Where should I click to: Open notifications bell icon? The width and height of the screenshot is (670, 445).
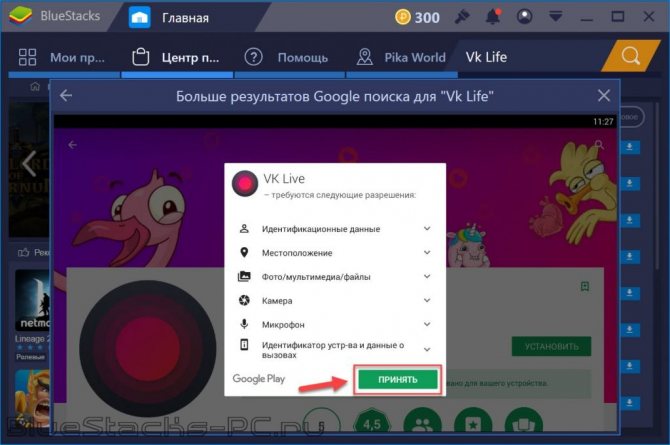point(493,17)
